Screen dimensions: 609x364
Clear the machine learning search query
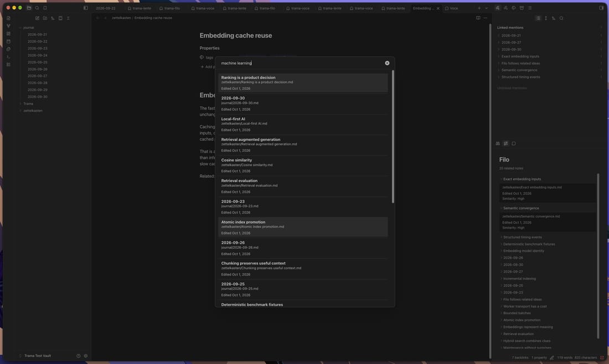[387, 63]
